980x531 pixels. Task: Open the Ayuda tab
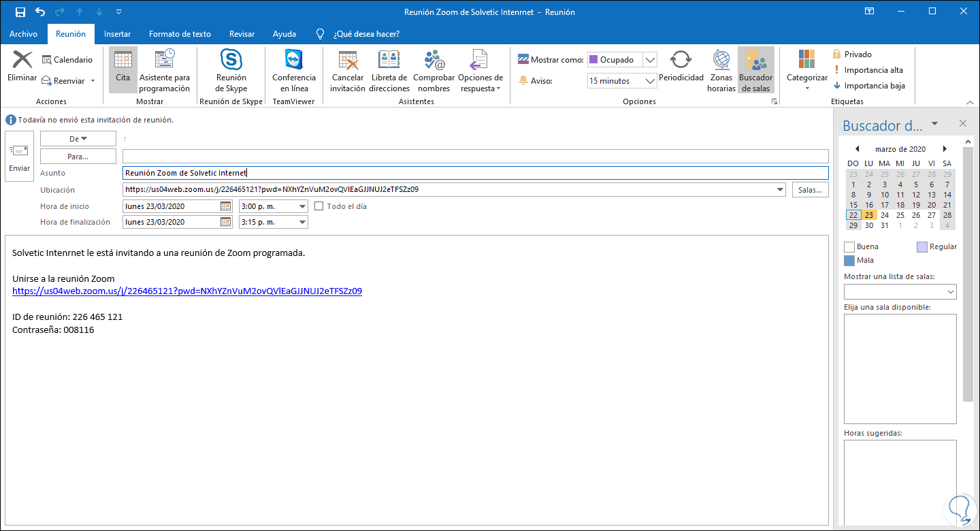tap(284, 34)
